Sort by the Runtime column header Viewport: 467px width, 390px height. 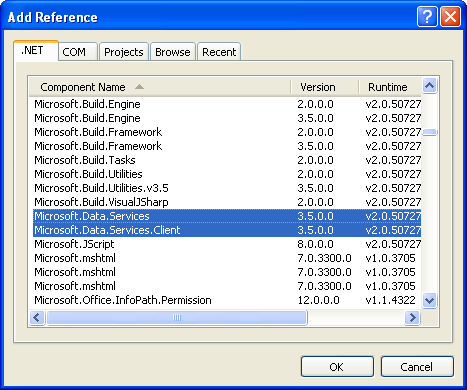tap(390, 87)
